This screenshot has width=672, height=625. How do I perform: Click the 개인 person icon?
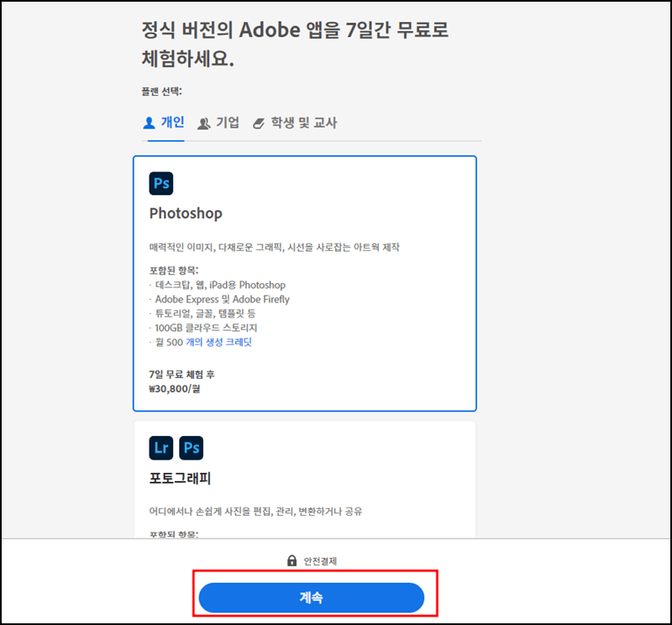[149, 123]
